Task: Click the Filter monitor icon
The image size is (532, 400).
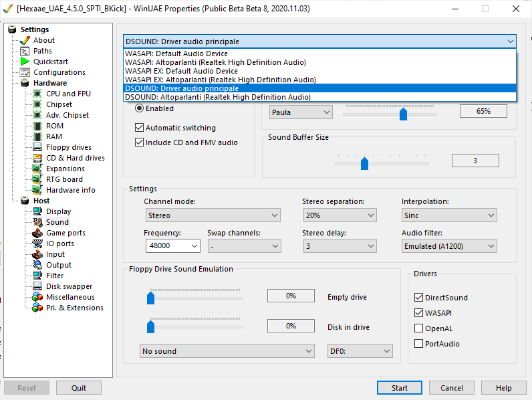Action: point(37,276)
